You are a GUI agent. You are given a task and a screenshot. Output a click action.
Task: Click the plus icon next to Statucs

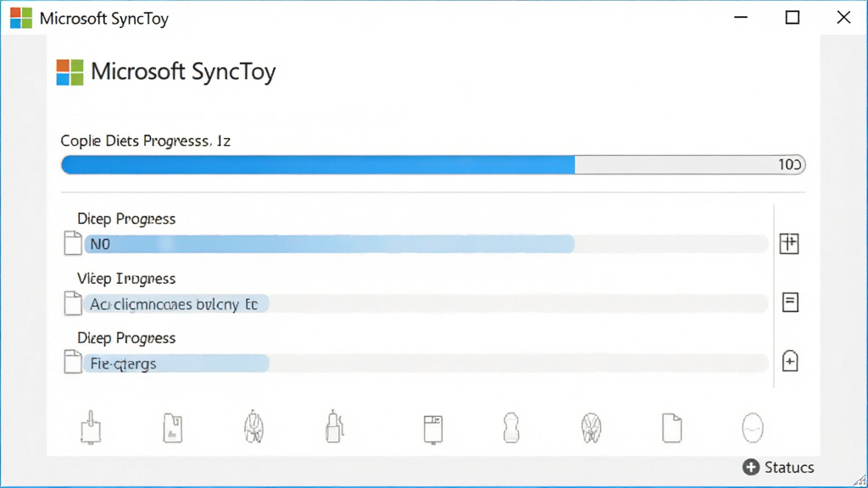click(x=751, y=467)
